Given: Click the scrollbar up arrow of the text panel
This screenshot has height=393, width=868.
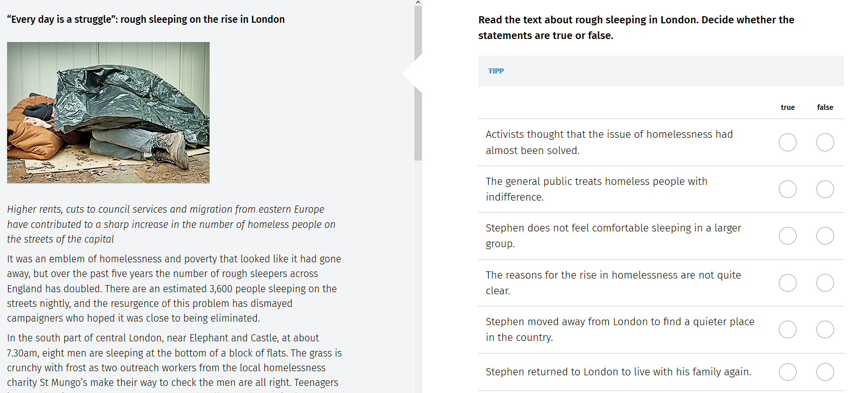Looking at the screenshot, I should click(418, 3).
